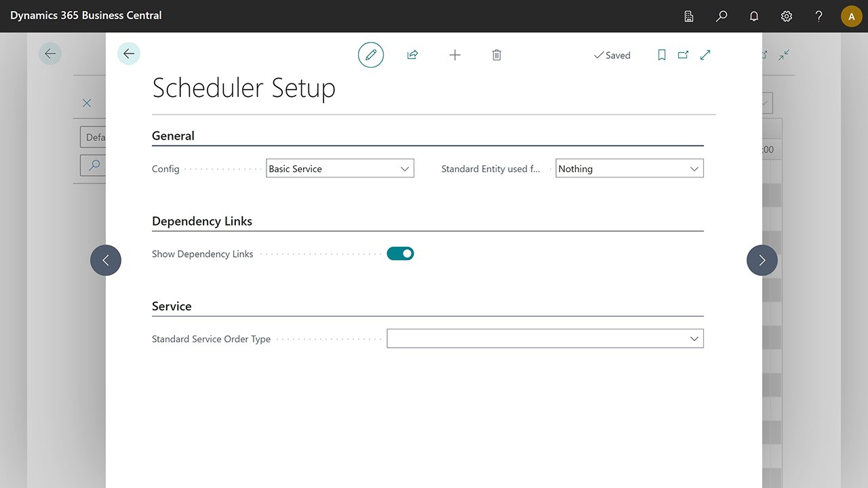The width and height of the screenshot is (868, 488).
Task: Open the share options icon
Action: click(x=412, y=54)
